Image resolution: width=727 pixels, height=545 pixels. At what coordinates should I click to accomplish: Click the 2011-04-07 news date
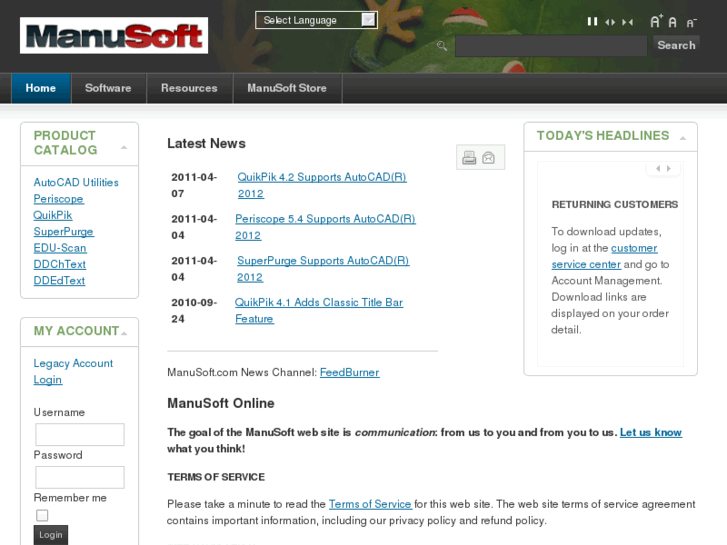[194, 186]
